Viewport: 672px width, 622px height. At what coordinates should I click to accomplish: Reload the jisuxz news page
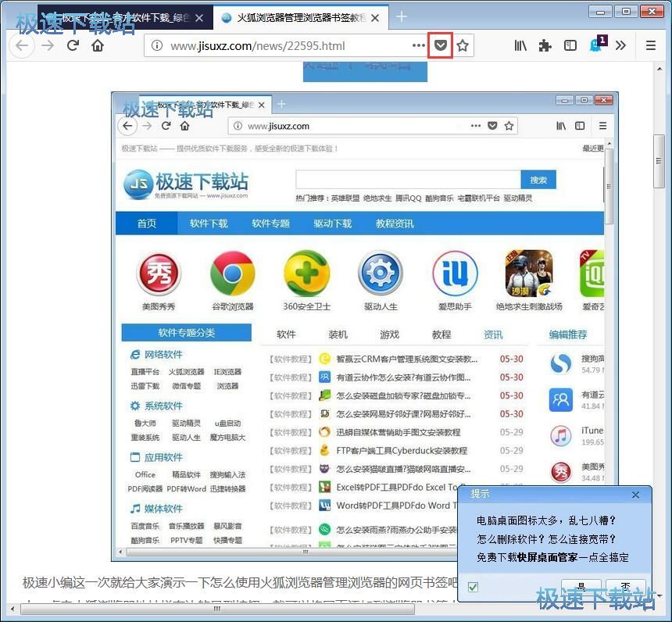[x=73, y=45]
